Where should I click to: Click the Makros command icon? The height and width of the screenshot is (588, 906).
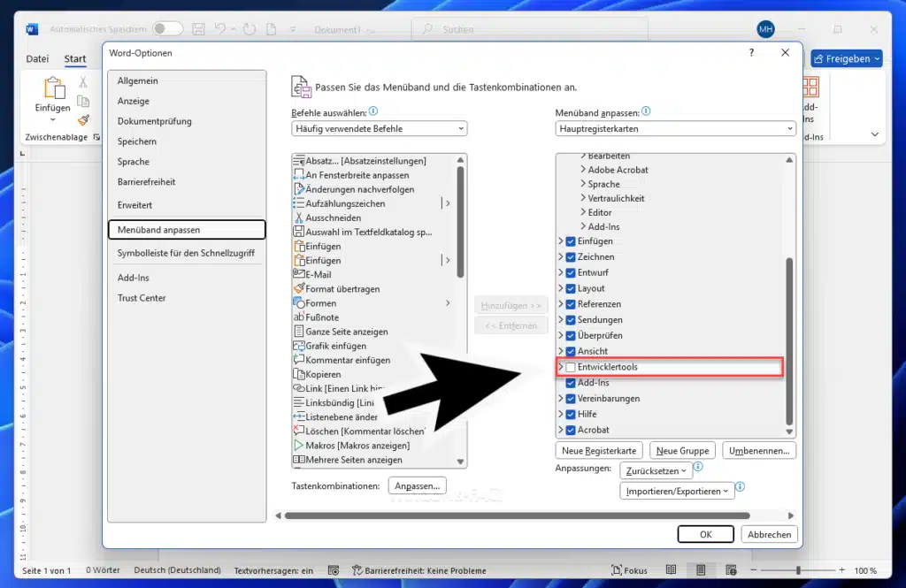pos(301,446)
